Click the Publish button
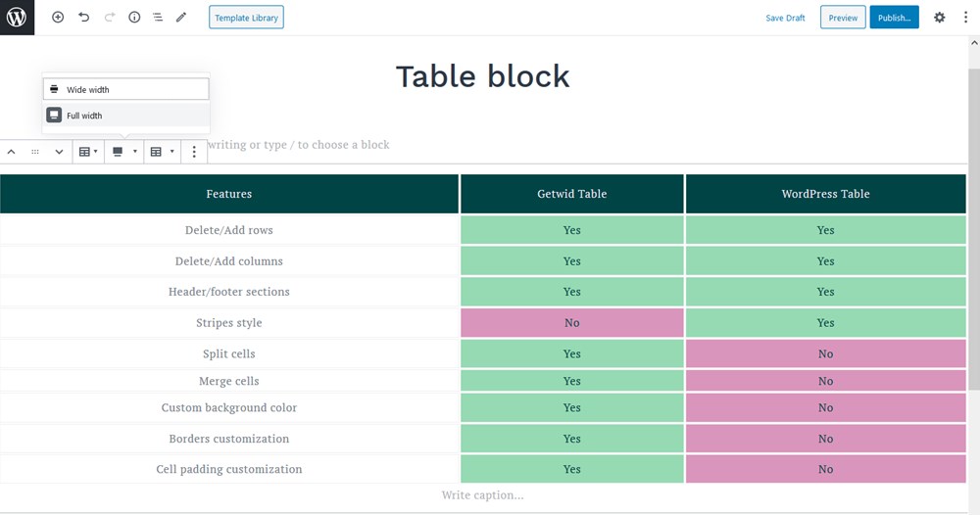 point(895,18)
